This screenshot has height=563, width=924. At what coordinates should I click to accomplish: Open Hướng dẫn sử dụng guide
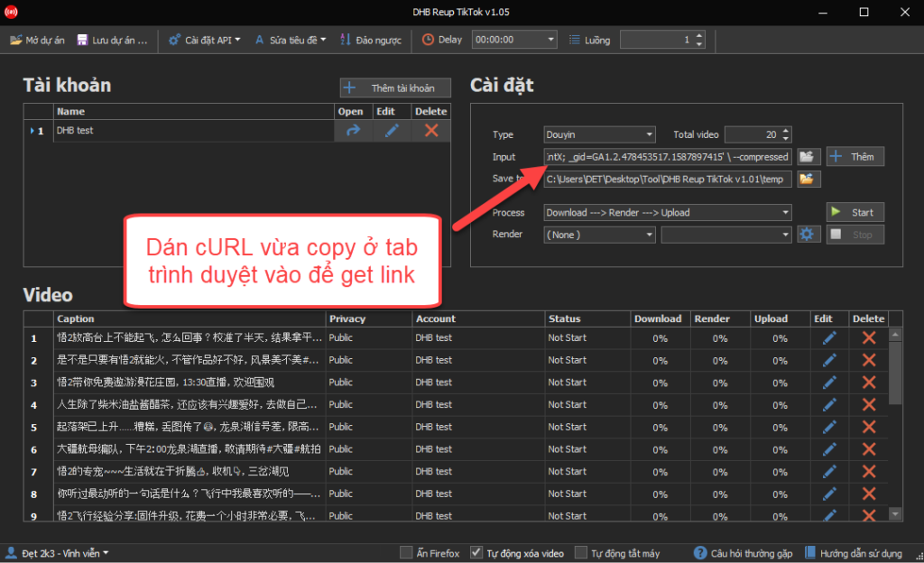pos(854,554)
